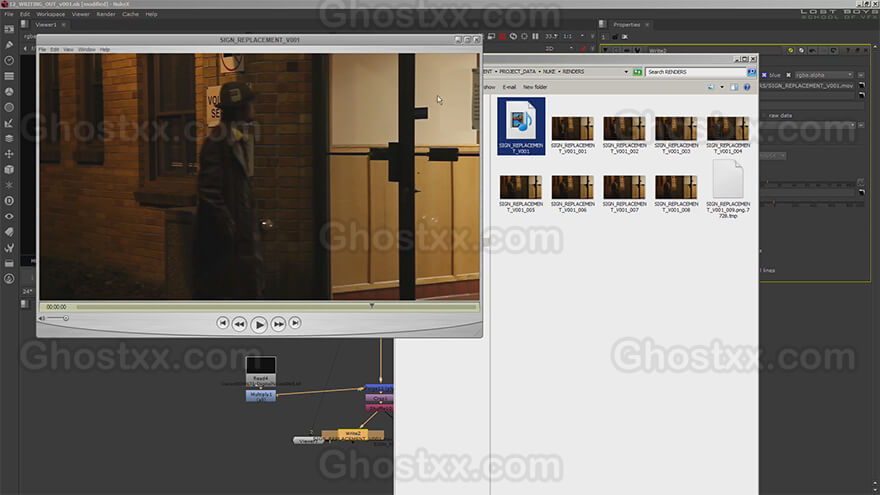This screenshot has height=495, width=880.
Task: Click the volume speaker icon in player
Action: (42, 318)
